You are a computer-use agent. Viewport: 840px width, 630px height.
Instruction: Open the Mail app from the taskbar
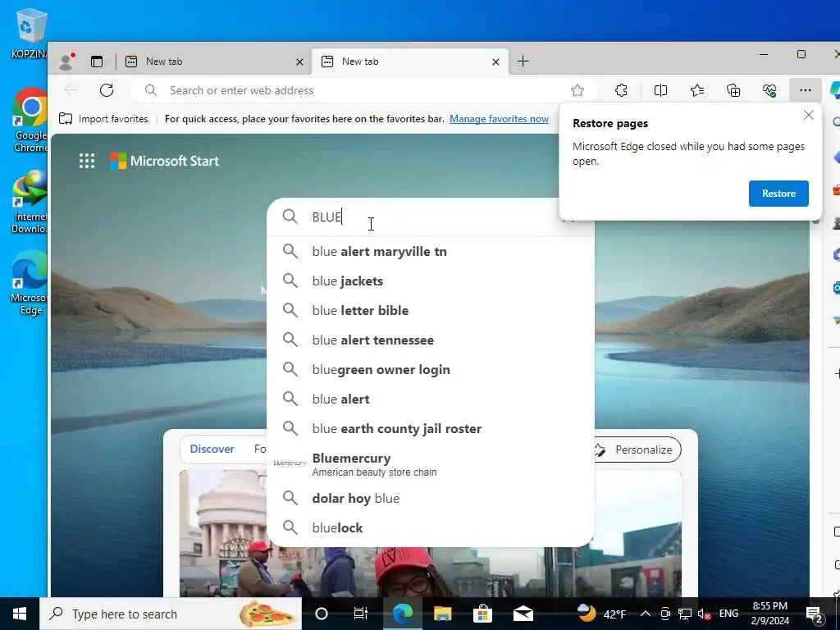pyautogui.click(x=523, y=614)
